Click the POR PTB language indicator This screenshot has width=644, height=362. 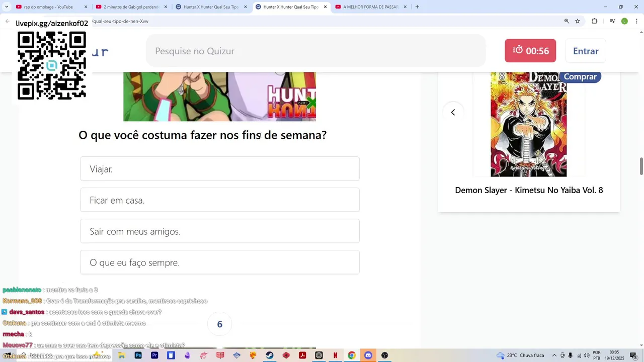click(597, 355)
